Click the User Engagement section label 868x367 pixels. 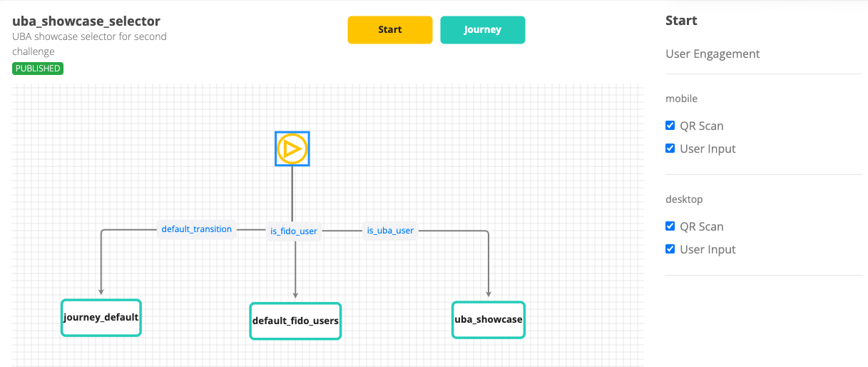[713, 54]
